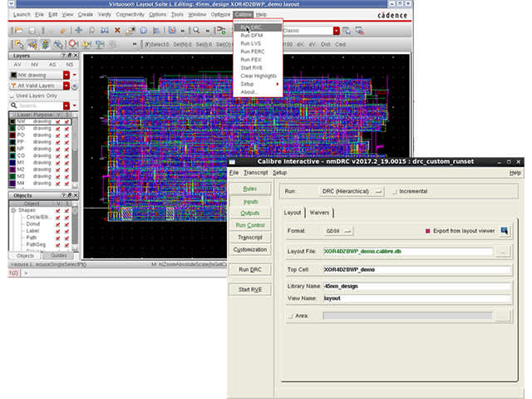Click the CO layer color swatch

(12, 155)
